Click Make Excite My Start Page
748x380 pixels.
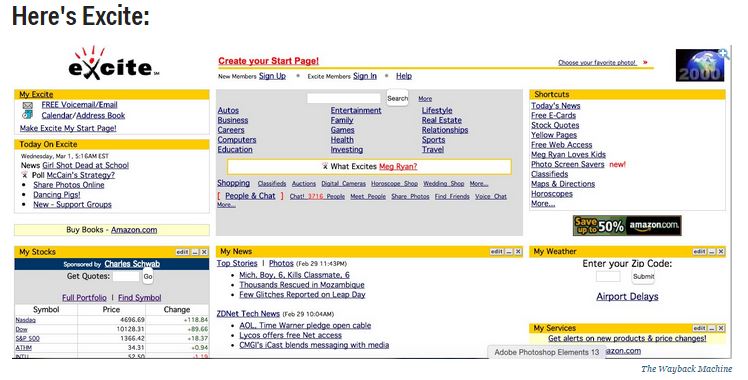point(68,128)
